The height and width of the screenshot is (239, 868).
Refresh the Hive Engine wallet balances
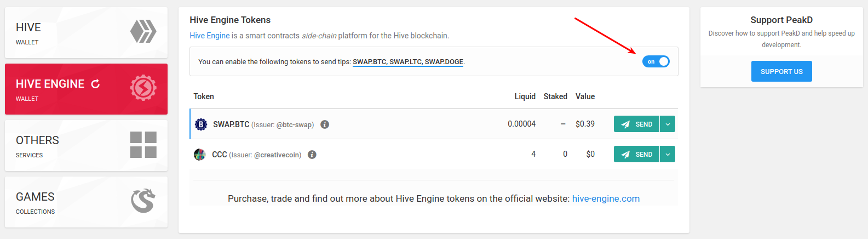95,84
